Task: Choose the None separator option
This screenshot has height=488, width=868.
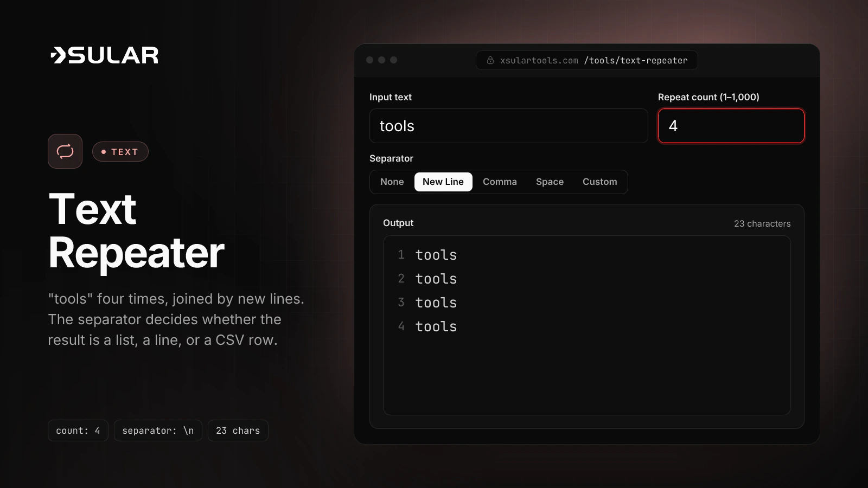Action: (x=392, y=182)
